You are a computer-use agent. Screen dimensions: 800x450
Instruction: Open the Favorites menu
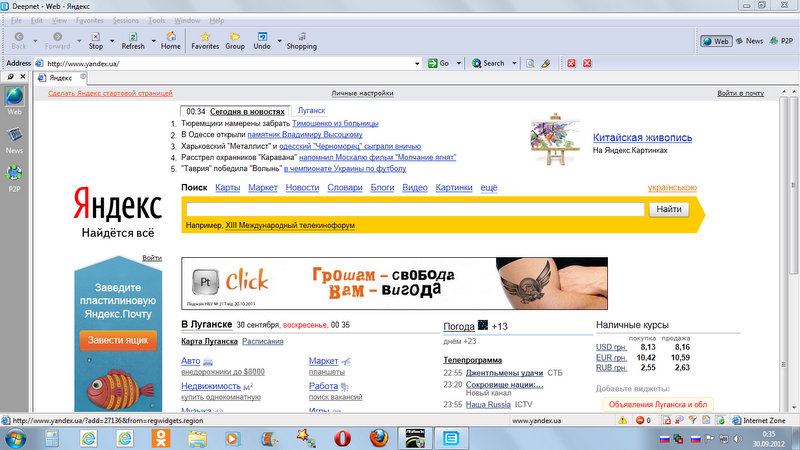tap(89, 20)
